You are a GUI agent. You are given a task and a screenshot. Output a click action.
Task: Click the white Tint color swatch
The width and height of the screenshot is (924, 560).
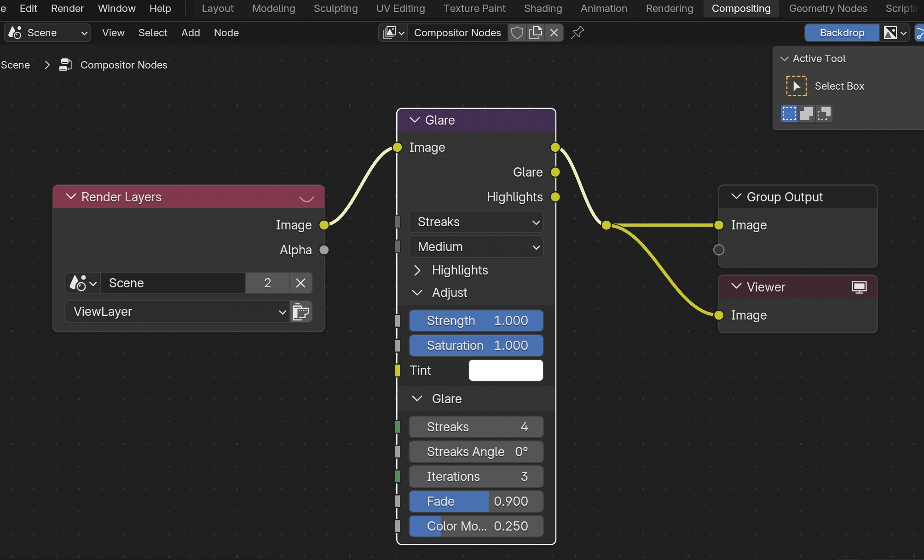(x=505, y=371)
